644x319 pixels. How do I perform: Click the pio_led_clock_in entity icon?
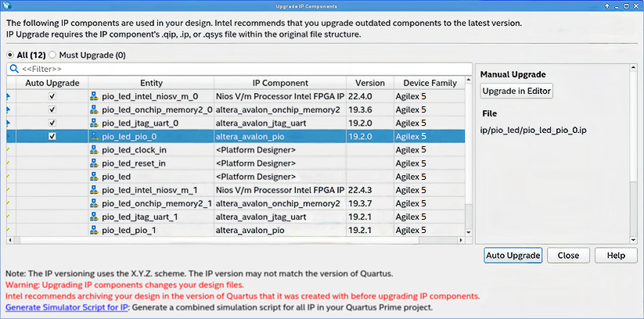point(95,150)
